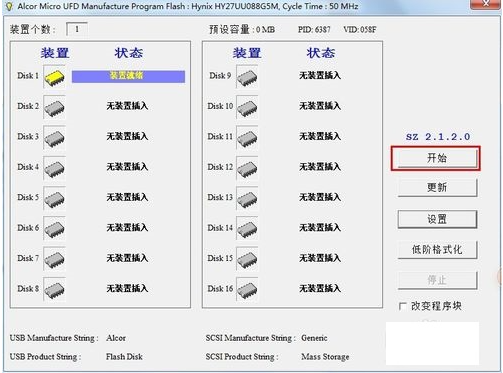Click the greyed 停止 stop button
This screenshot has height=373, width=503.
point(437,280)
